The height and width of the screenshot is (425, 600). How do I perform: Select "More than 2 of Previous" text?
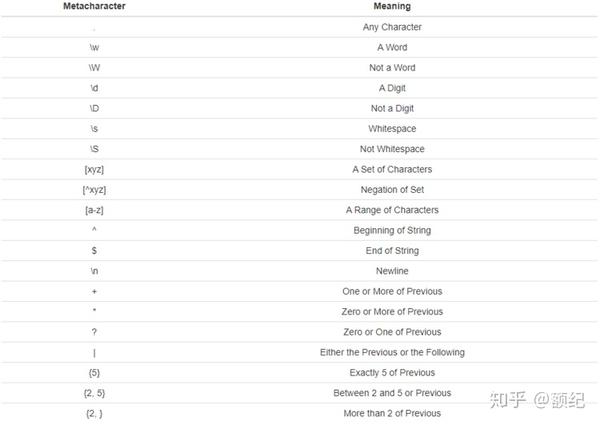point(391,413)
